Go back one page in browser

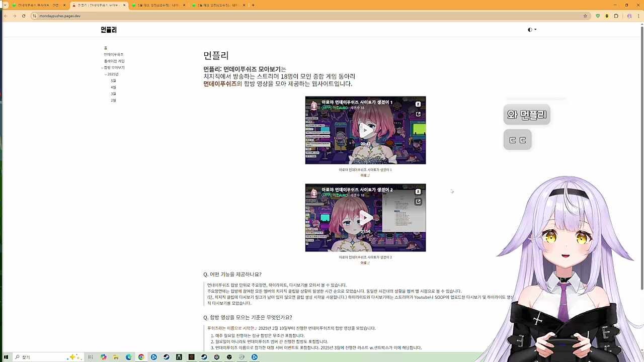click(x=6, y=16)
